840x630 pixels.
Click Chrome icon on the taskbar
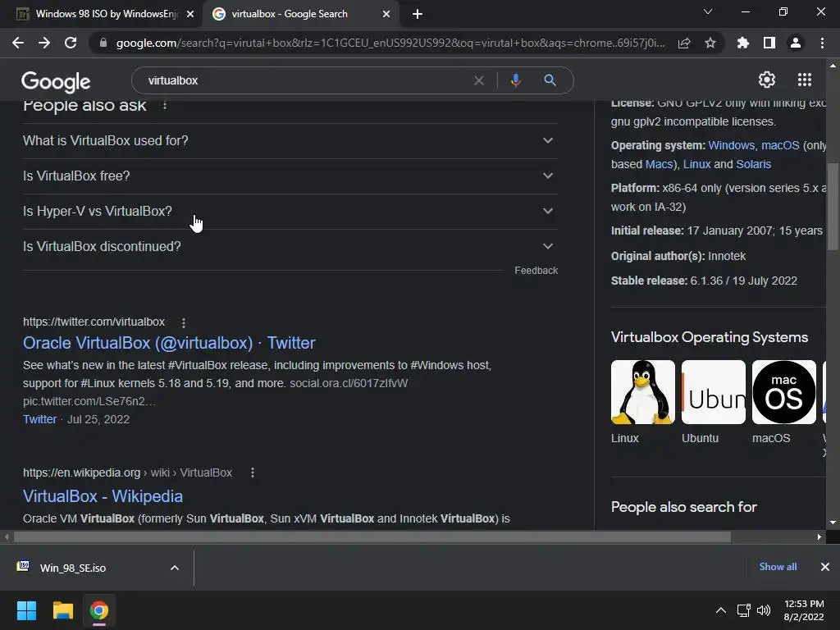click(99, 610)
